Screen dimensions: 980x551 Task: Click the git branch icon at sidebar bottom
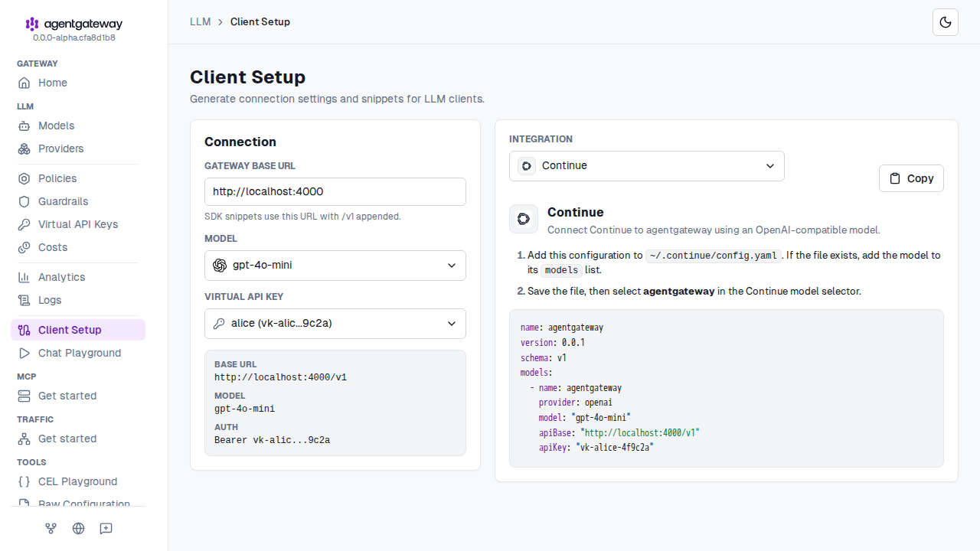51,528
